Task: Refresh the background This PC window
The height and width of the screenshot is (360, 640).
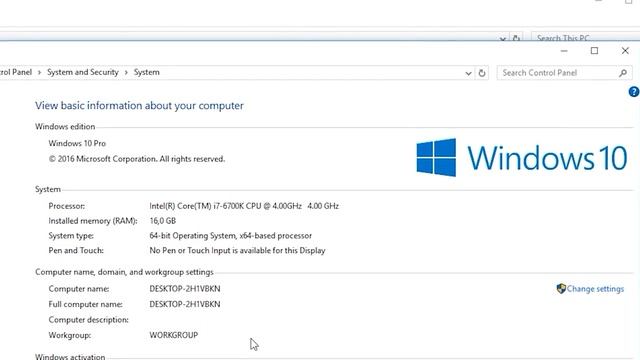Action: [x=516, y=38]
